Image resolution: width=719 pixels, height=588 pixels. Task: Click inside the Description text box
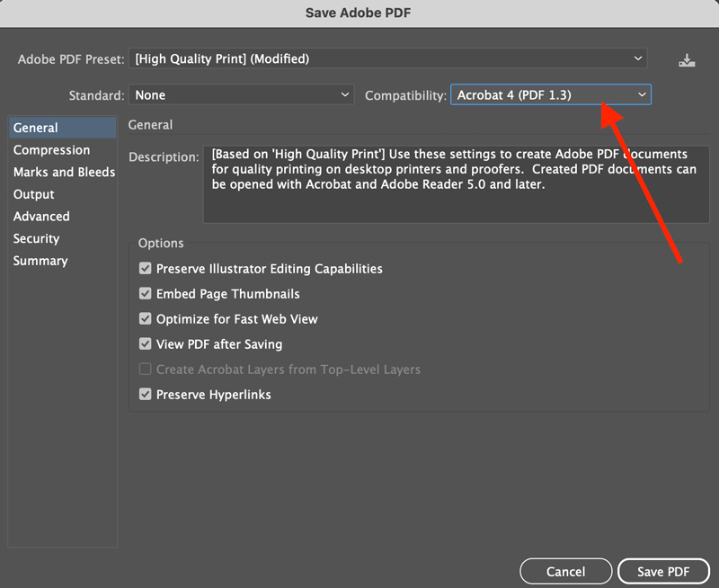pos(455,184)
